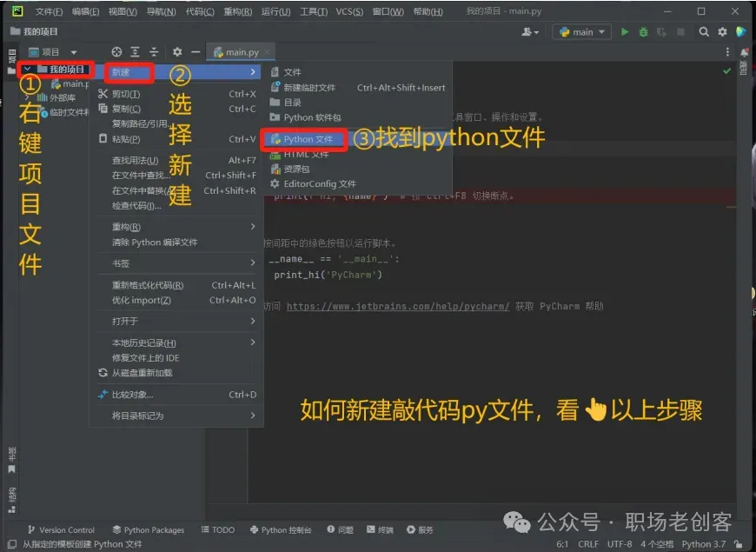Screen dimensions: 756x552
Task: Open the user account icon dropdown
Action: pos(530,32)
